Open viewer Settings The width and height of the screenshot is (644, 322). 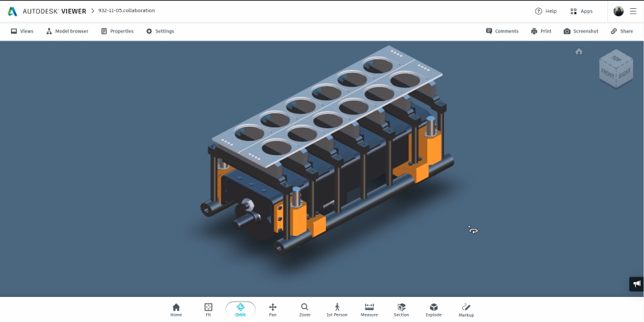[x=160, y=31]
